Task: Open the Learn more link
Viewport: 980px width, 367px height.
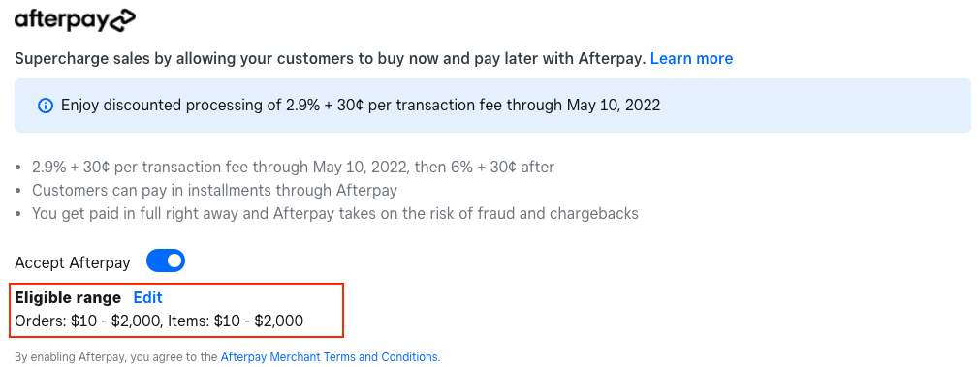Action: (691, 59)
